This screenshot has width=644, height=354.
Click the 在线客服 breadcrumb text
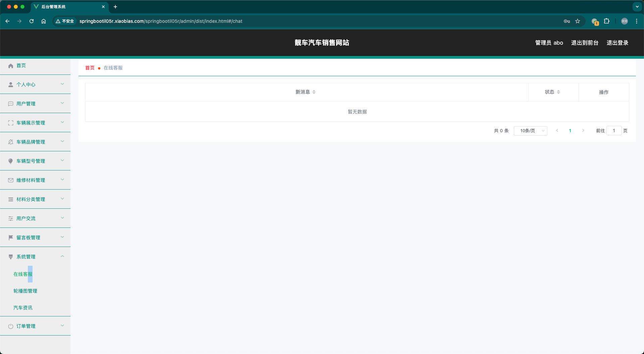[x=113, y=68]
